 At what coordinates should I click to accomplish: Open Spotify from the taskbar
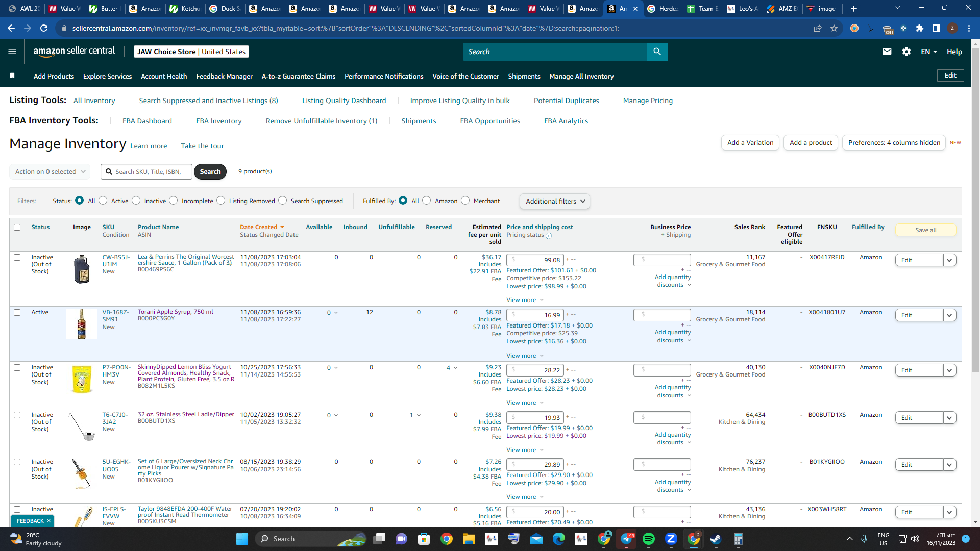click(x=649, y=539)
